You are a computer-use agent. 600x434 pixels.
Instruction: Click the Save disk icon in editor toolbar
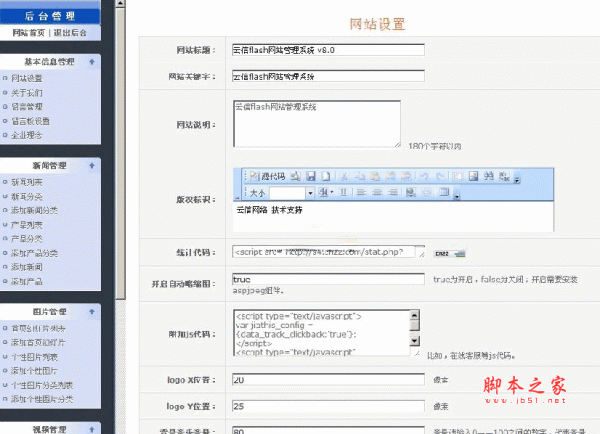[311, 176]
